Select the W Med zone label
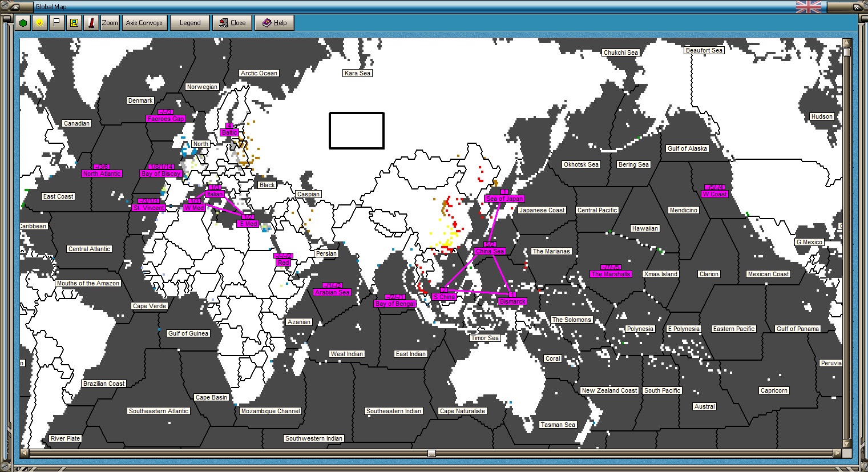 click(194, 208)
